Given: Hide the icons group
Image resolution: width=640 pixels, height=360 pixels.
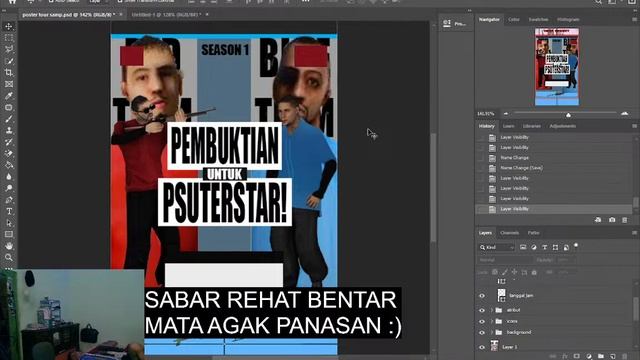Looking at the screenshot, I should (482, 321).
